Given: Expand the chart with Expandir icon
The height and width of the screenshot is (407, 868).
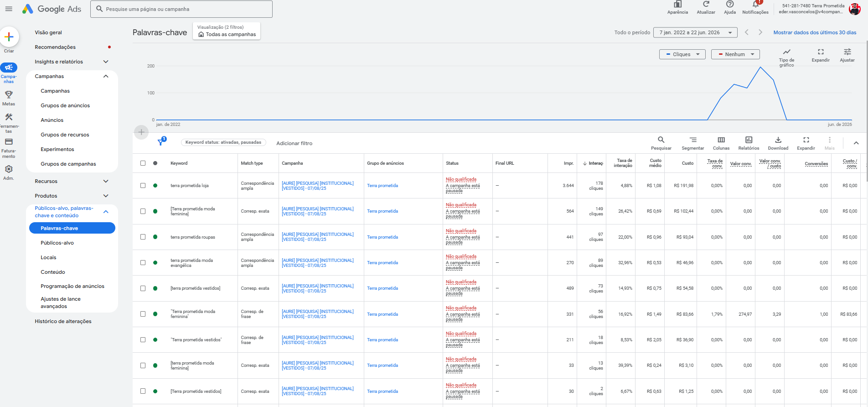Looking at the screenshot, I should 821,52.
